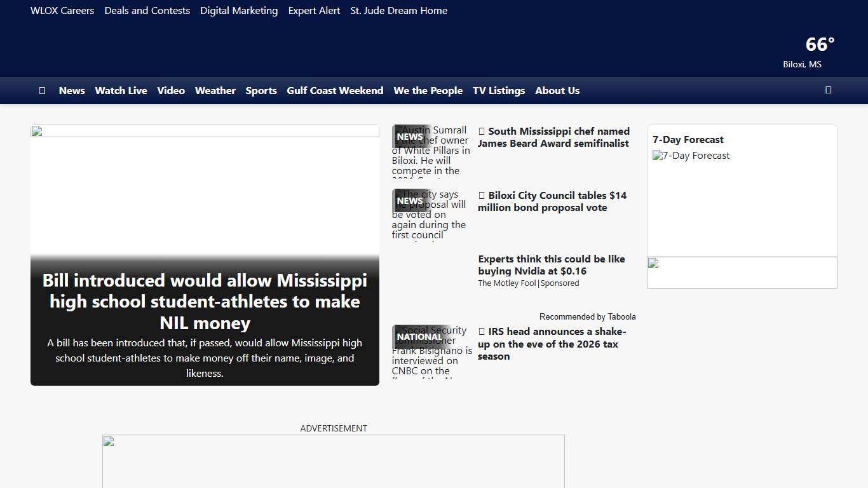The height and width of the screenshot is (488, 868).
Task: Click the home icon in navigation bar
Action: (42, 91)
